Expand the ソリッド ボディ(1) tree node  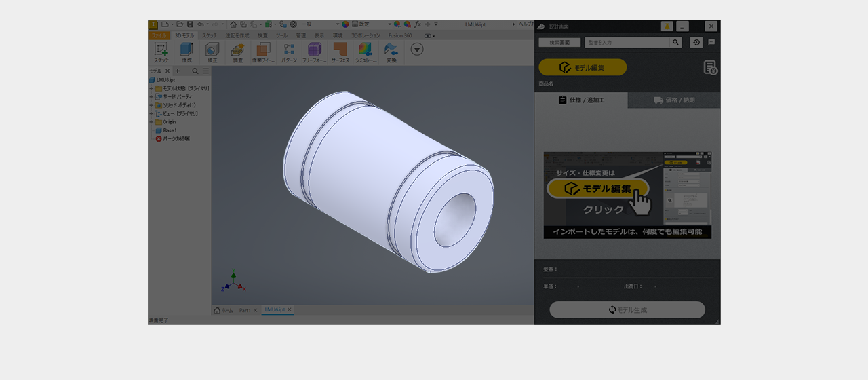click(151, 105)
